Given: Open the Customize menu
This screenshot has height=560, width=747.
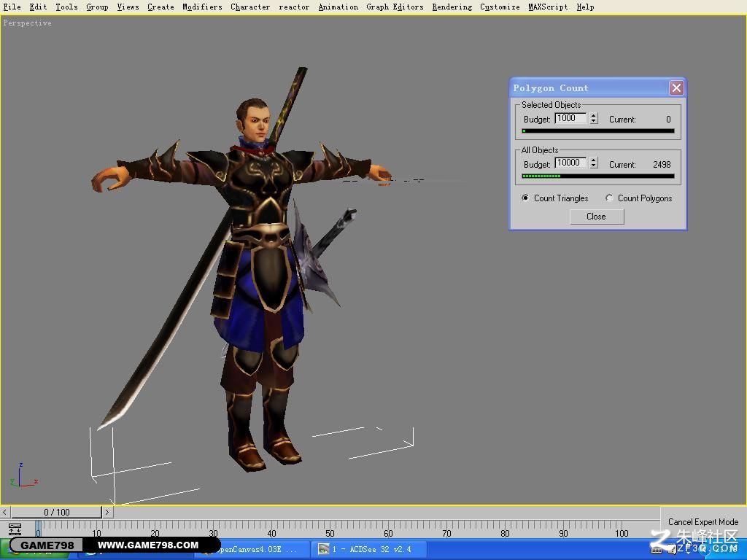Looking at the screenshot, I should [500, 7].
